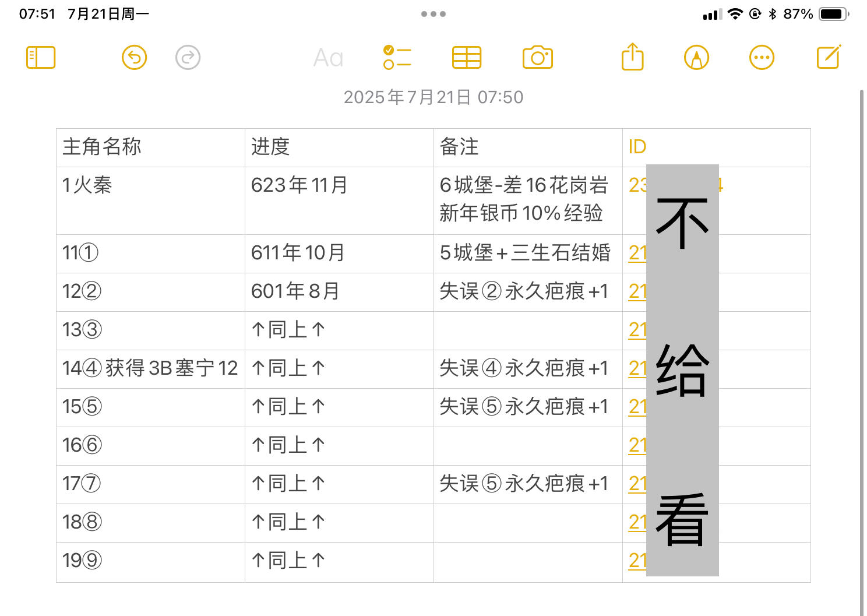Image resolution: width=867 pixels, height=616 pixels.
Task: Tap the three dots multitasking control
Action: coord(433,14)
